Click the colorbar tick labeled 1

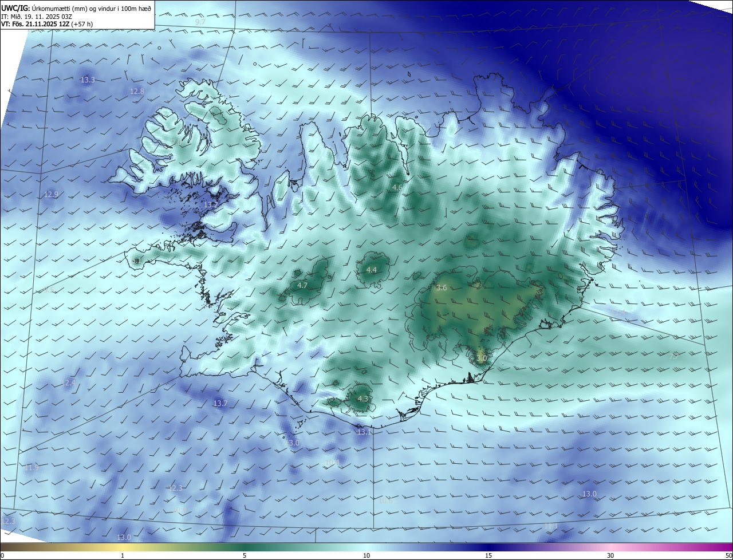(x=123, y=555)
